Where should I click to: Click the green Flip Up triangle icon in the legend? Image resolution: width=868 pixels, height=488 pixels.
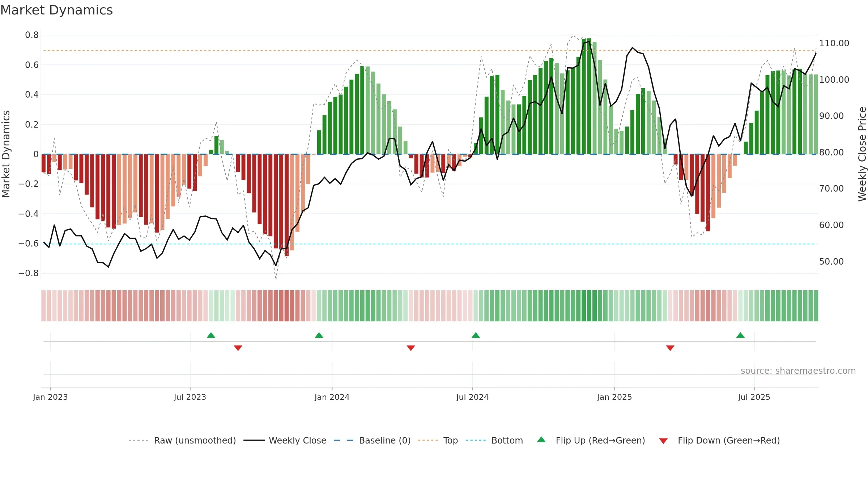coord(541,440)
